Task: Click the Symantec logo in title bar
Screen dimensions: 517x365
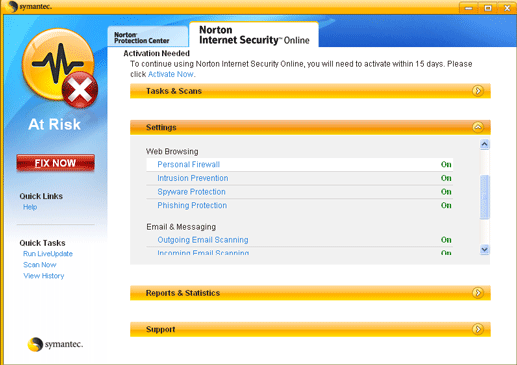Action: (x=29, y=6)
